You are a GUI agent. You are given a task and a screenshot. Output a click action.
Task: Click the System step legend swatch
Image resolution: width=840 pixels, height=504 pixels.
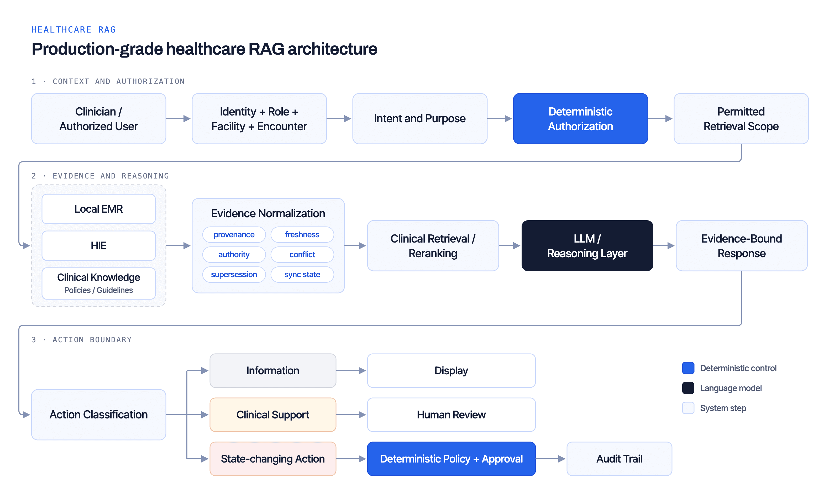pyautogui.click(x=688, y=408)
